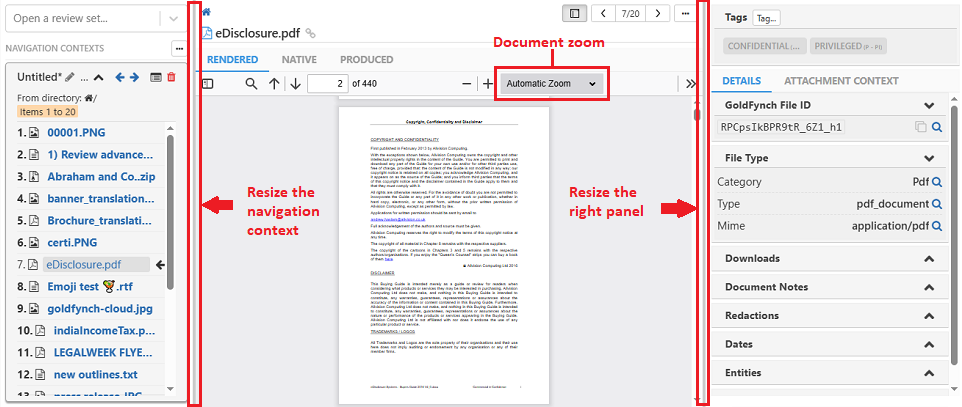Search by Mime application/pdf magnifier
Viewport: 962px width, 407px height.
tap(937, 226)
